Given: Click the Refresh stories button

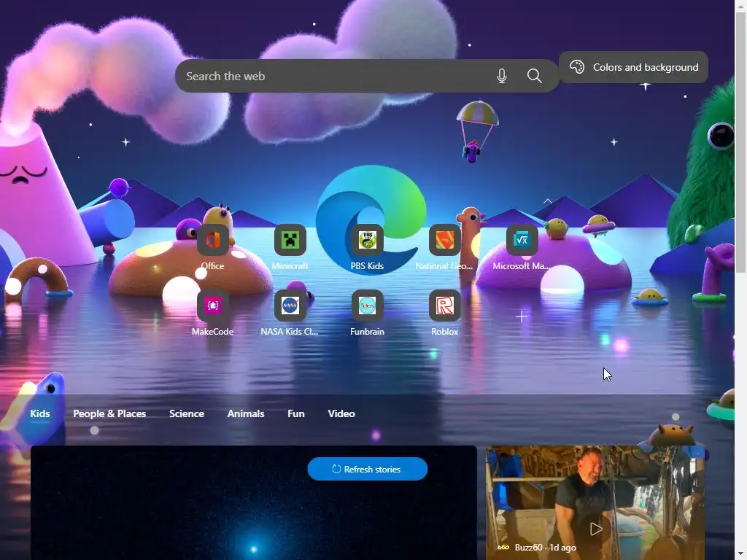Looking at the screenshot, I should tap(368, 469).
